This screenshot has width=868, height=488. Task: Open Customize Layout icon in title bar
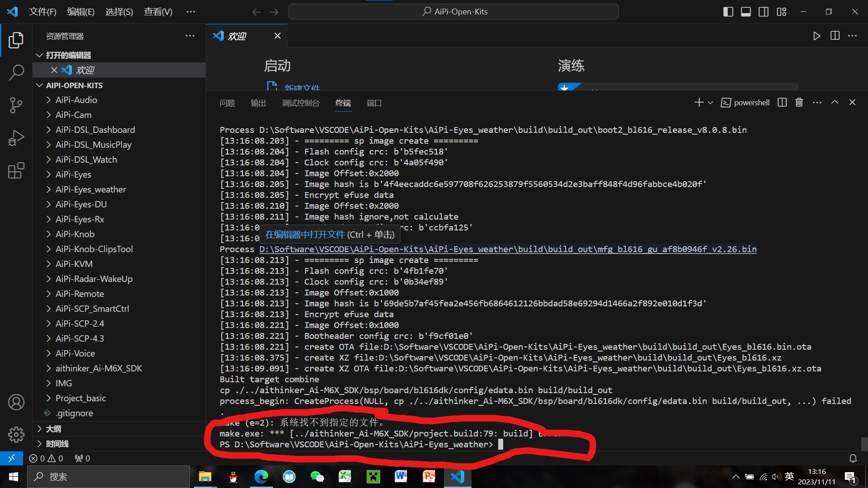[x=782, y=12]
